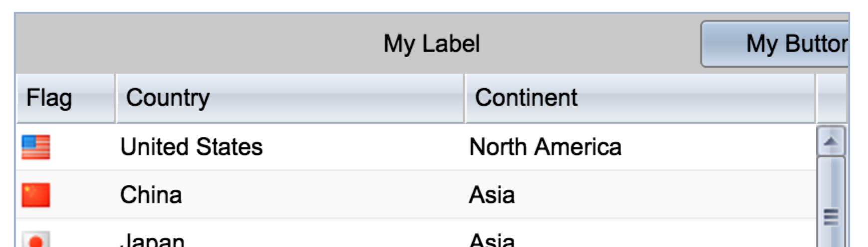Sort by the Country column header
868x247 pixels.
pos(168,98)
